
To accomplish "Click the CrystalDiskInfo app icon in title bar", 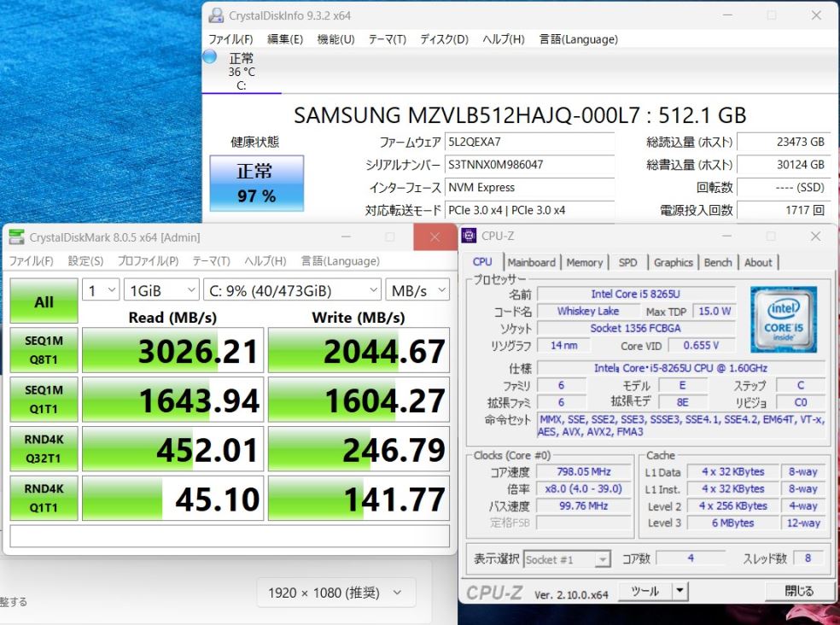I will pyautogui.click(x=216, y=15).
